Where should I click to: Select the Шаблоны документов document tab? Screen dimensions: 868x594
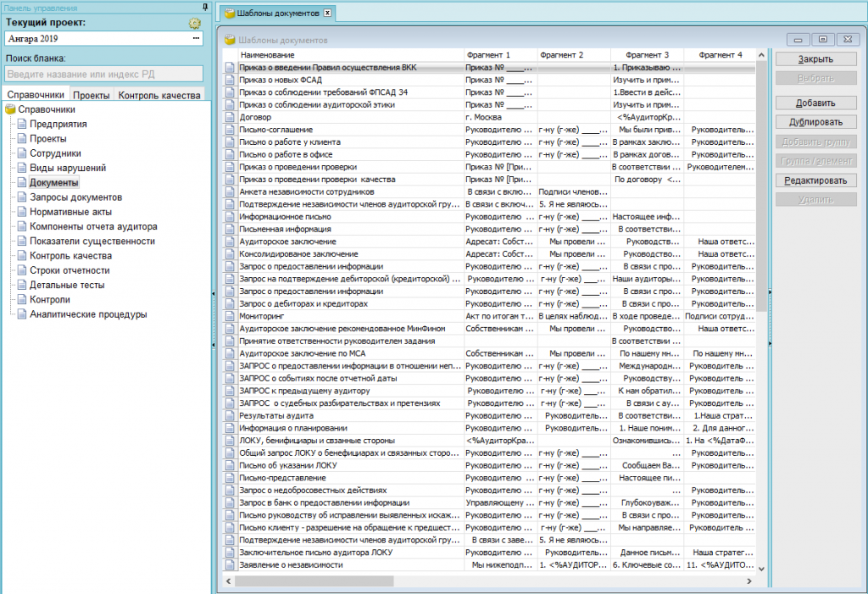[x=278, y=14]
